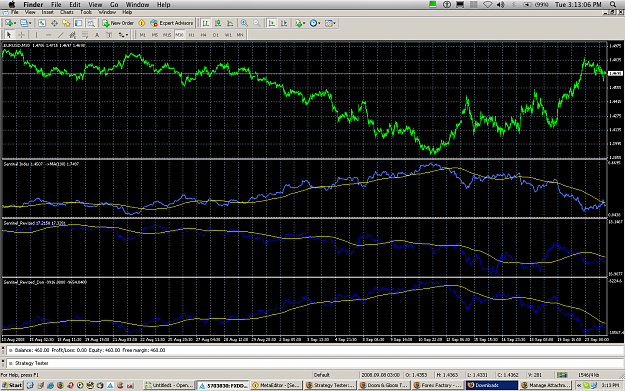Select the horizontal line drawing tool

[49, 35]
